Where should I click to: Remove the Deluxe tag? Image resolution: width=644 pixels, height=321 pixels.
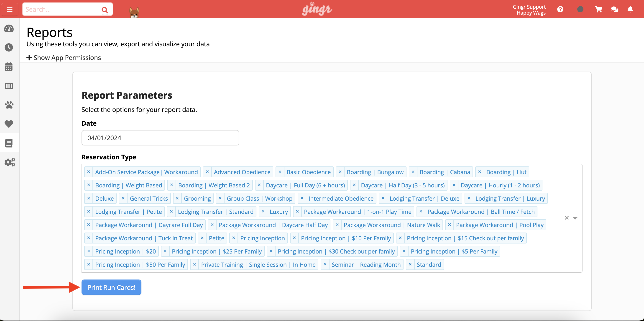(89, 198)
